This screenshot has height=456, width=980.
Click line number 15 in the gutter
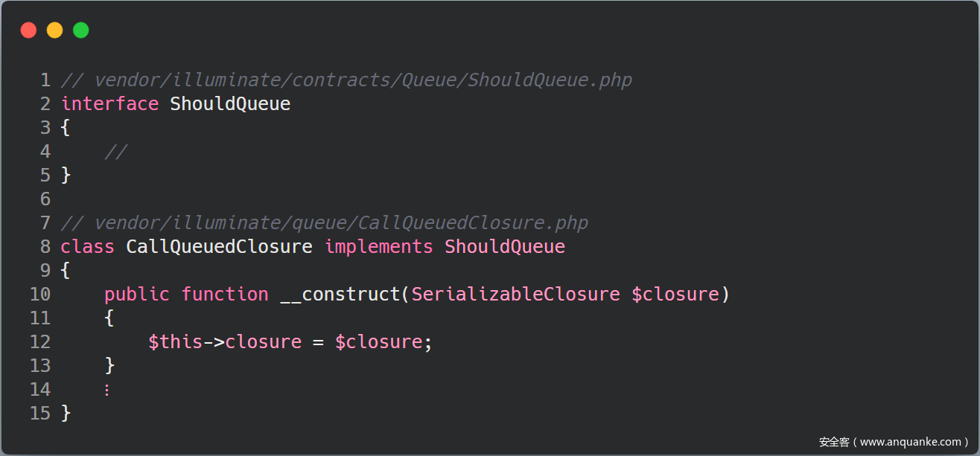pyautogui.click(x=40, y=414)
